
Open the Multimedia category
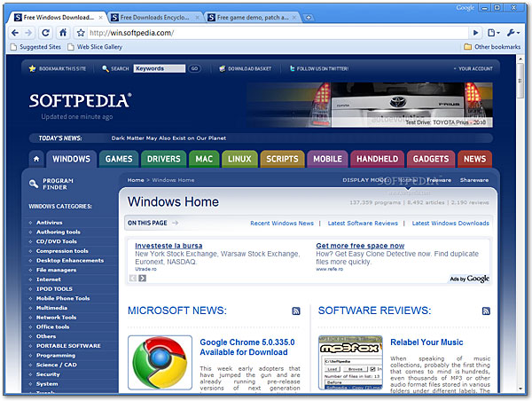pos(52,308)
